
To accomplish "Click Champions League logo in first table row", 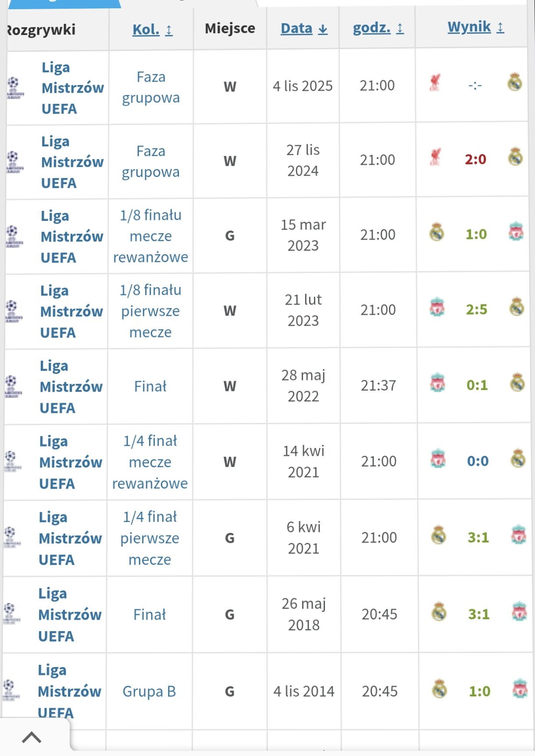I will 14,87.
